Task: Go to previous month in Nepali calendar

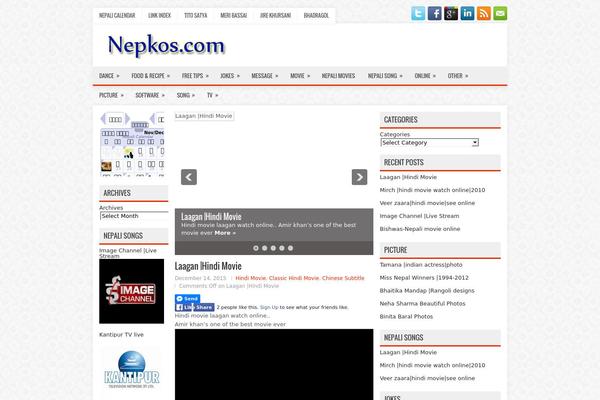Action: click(x=103, y=119)
